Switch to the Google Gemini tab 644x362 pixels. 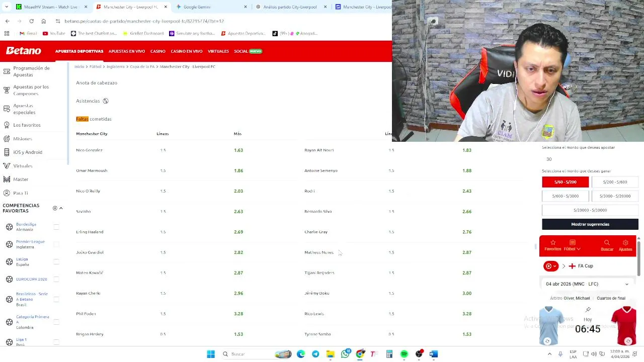coord(210,7)
